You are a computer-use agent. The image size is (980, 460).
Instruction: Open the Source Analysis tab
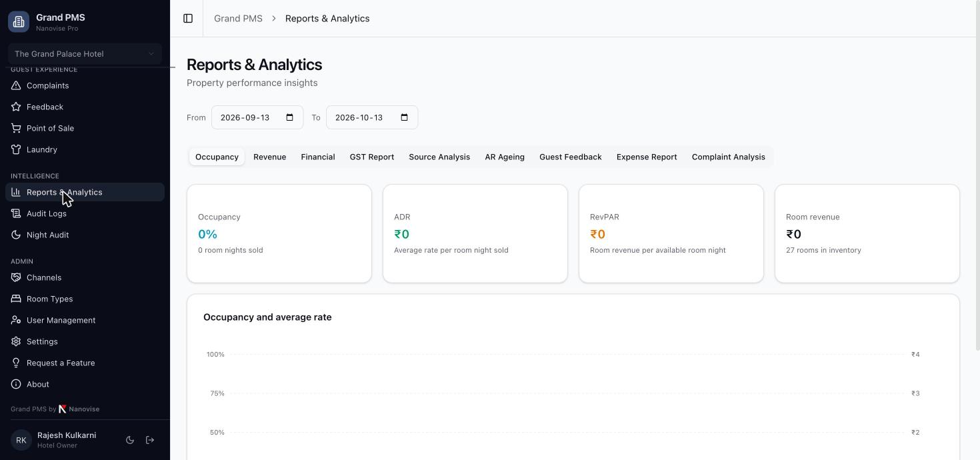439,157
